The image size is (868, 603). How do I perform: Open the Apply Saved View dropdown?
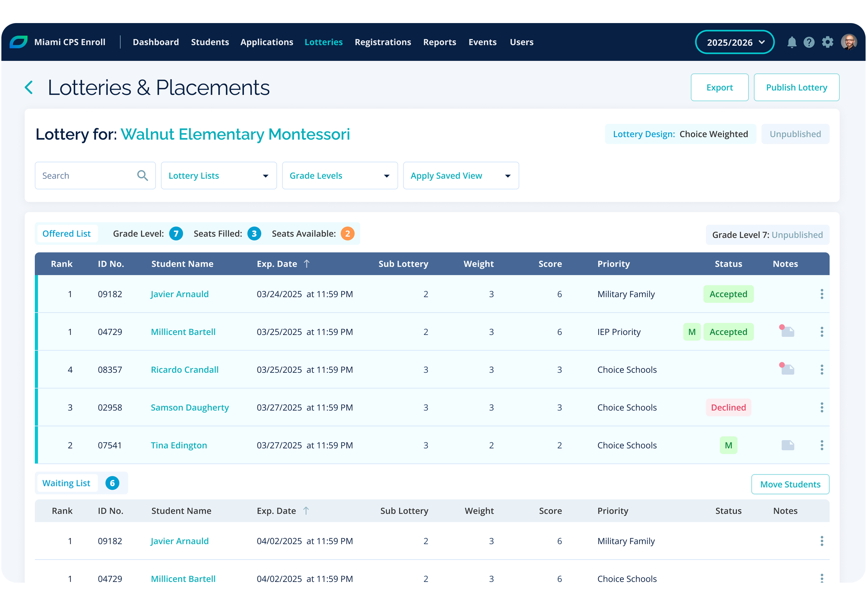click(461, 176)
